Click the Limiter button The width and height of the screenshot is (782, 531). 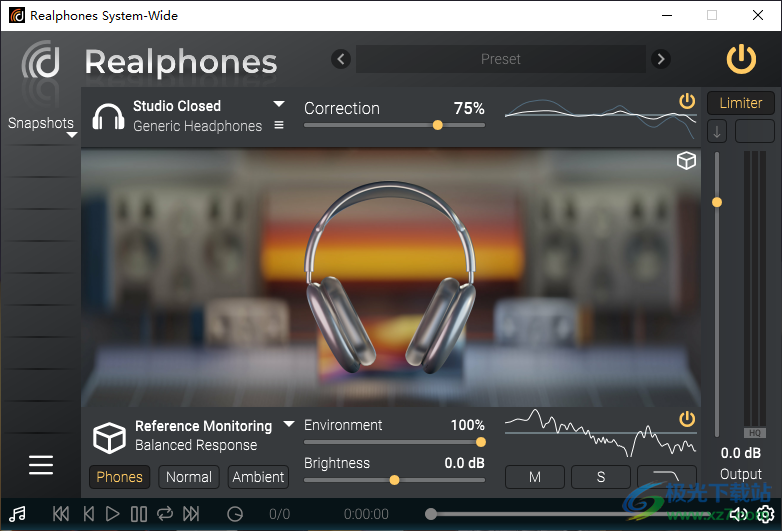point(741,103)
